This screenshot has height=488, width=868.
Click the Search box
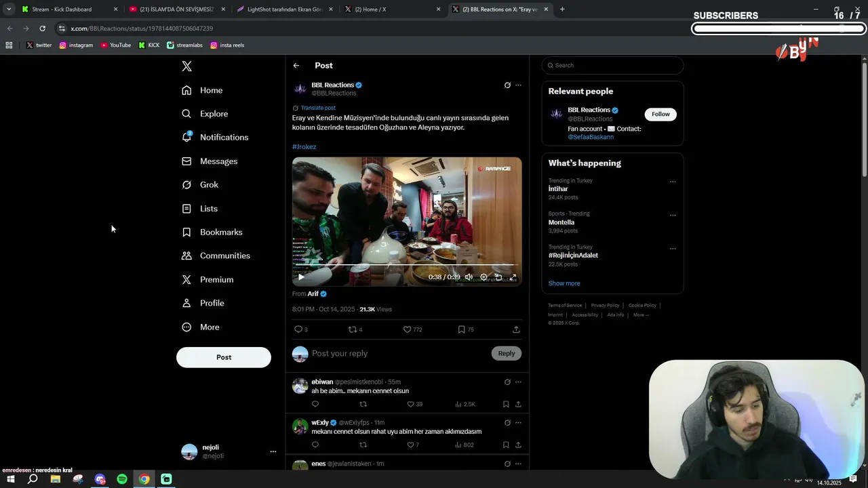click(612, 65)
